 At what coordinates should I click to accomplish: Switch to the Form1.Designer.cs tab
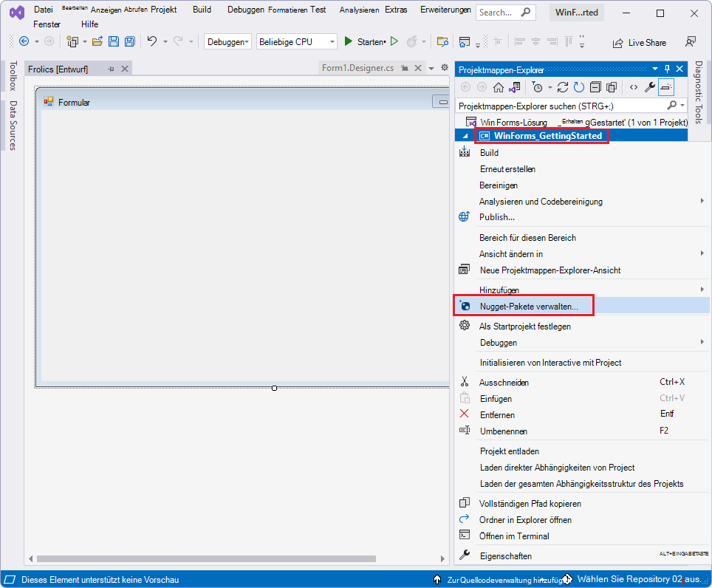(x=357, y=66)
